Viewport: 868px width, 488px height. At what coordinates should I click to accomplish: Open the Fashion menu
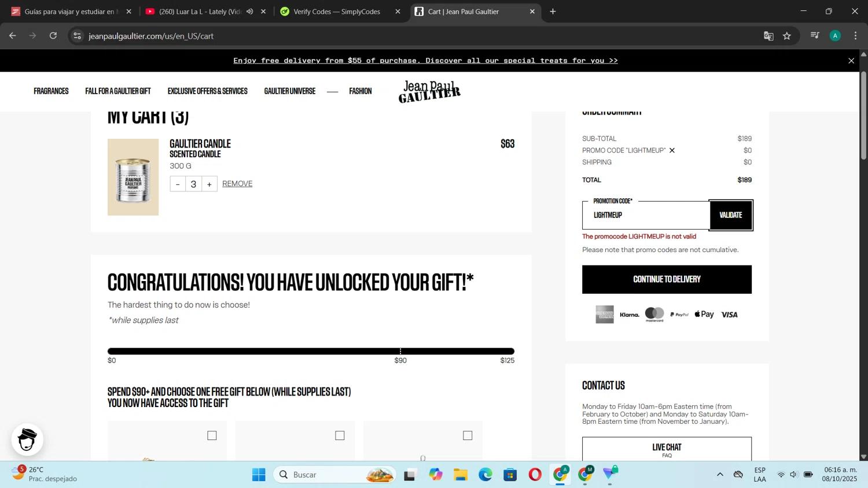361,91
